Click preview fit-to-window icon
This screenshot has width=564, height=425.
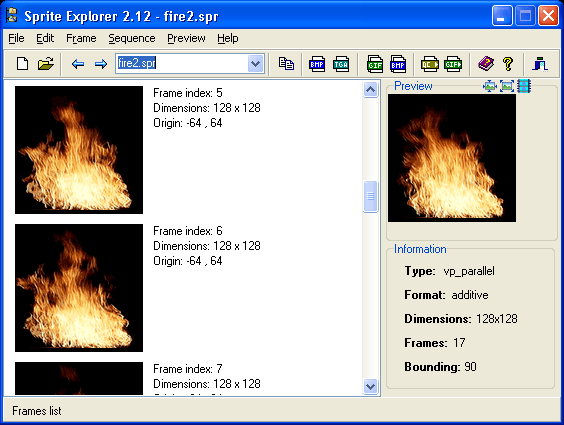pyautogui.click(x=507, y=86)
